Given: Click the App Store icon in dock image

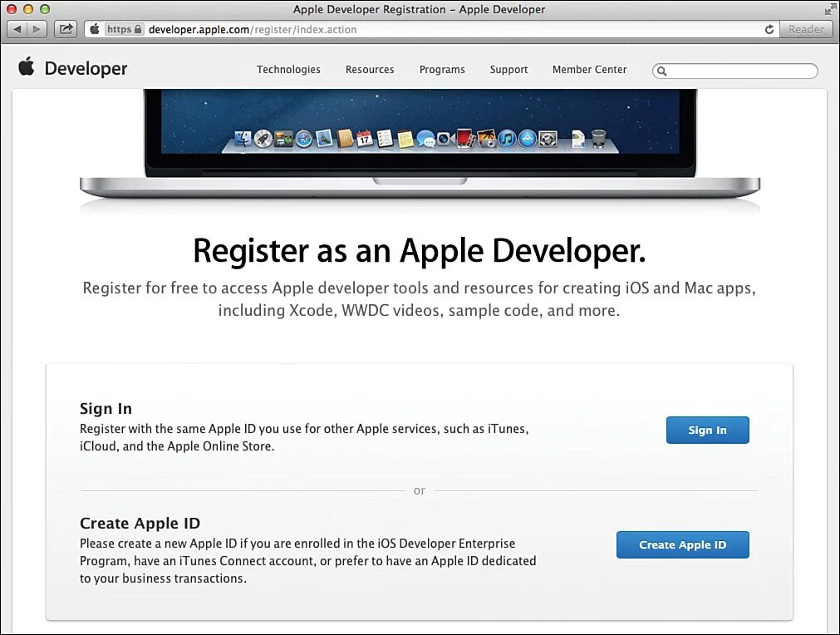Looking at the screenshot, I should click(527, 139).
